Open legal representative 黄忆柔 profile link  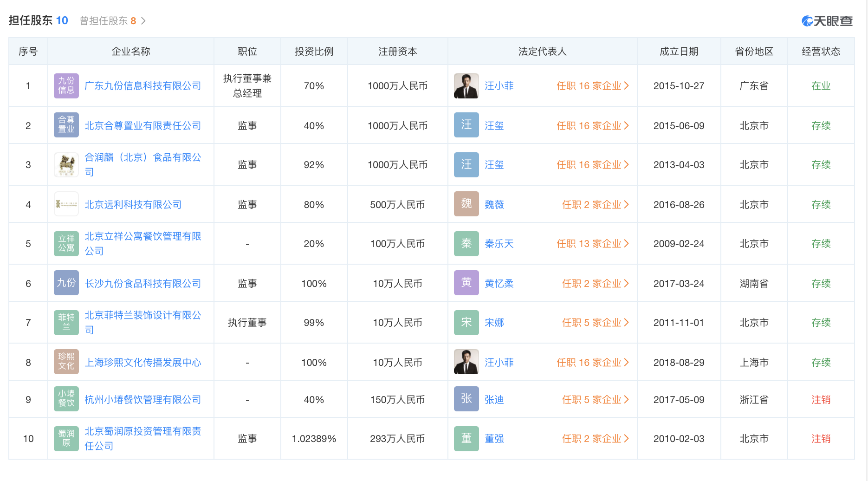[499, 284]
